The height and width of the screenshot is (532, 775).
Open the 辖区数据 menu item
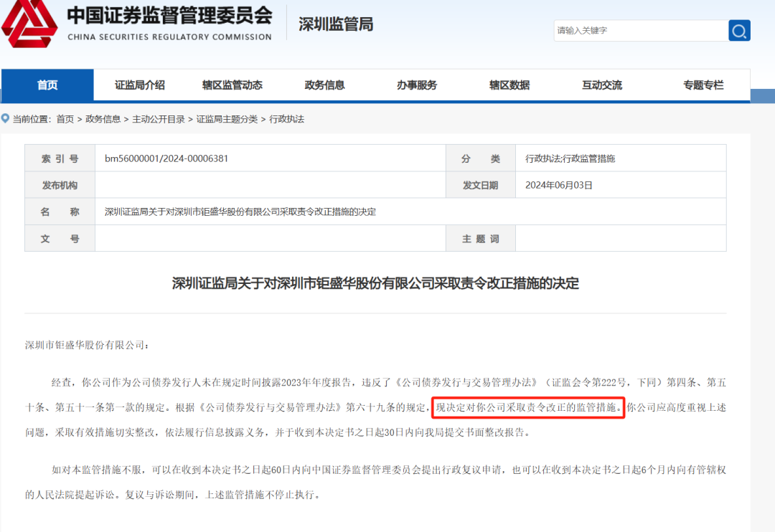click(x=509, y=85)
